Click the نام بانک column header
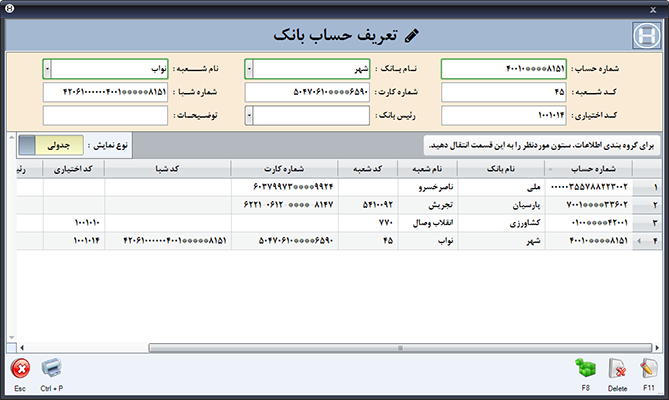This screenshot has height=400, width=669. point(500,169)
